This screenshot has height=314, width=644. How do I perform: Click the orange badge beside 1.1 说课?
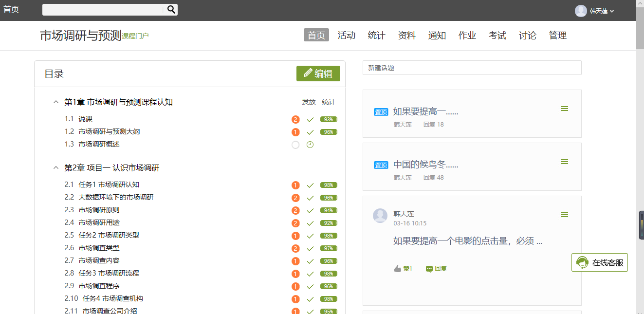point(295,119)
